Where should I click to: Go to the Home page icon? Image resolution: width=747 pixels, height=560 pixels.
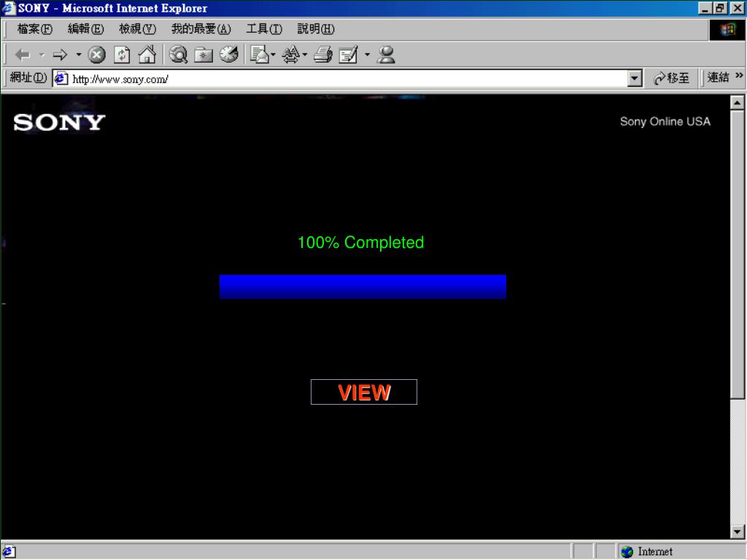point(147,55)
